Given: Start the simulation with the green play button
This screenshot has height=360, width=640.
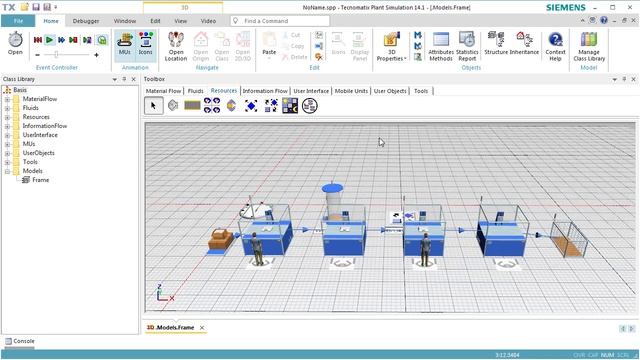Looking at the screenshot, I should [49, 40].
